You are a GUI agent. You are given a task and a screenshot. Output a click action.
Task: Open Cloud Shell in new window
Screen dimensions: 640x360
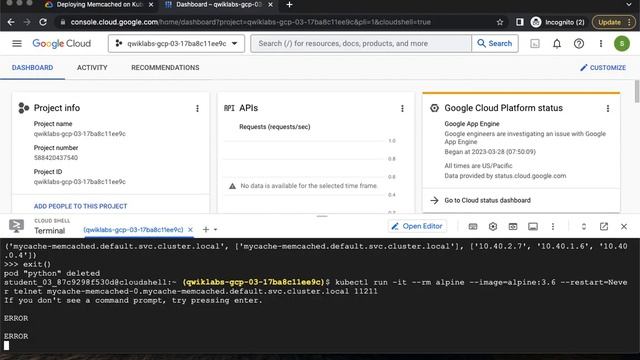604,227
